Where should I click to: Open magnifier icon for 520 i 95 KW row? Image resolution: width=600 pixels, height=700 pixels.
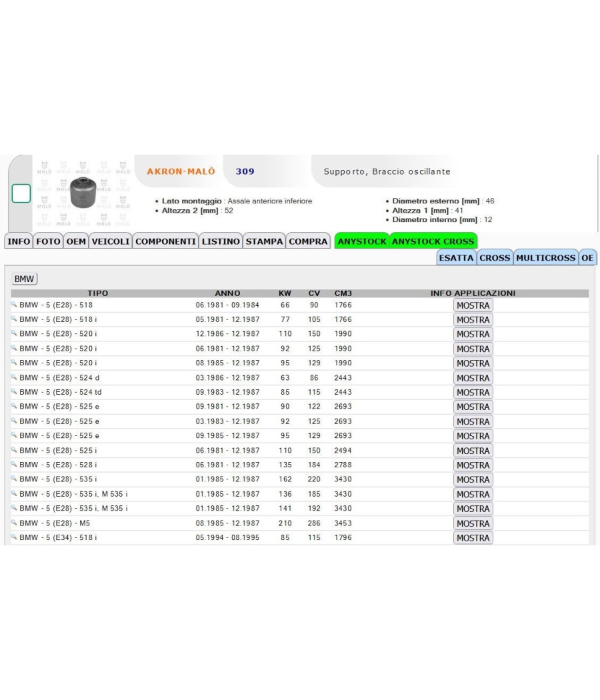[14, 362]
